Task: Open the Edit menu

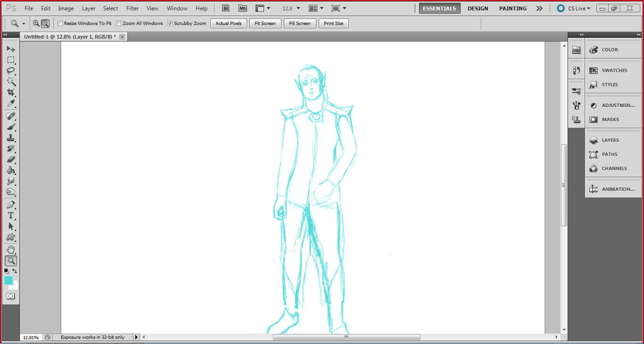Action: click(x=46, y=8)
